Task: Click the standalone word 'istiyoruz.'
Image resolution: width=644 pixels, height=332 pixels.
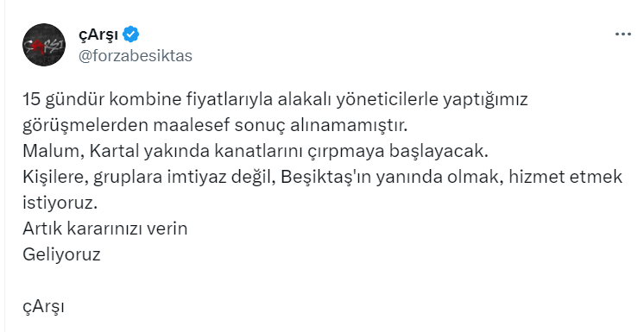Action: [x=60, y=204]
